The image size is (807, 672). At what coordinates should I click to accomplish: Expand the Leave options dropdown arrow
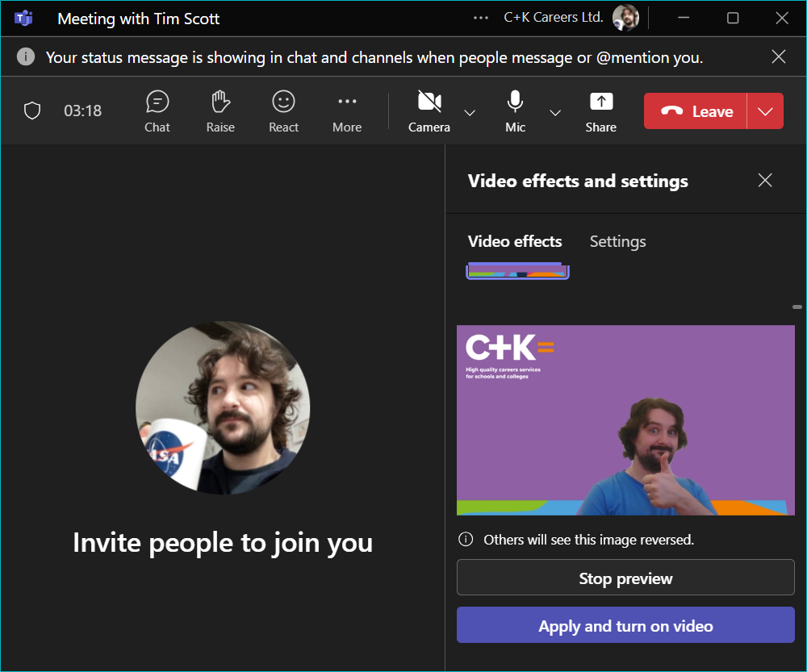[765, 111]
